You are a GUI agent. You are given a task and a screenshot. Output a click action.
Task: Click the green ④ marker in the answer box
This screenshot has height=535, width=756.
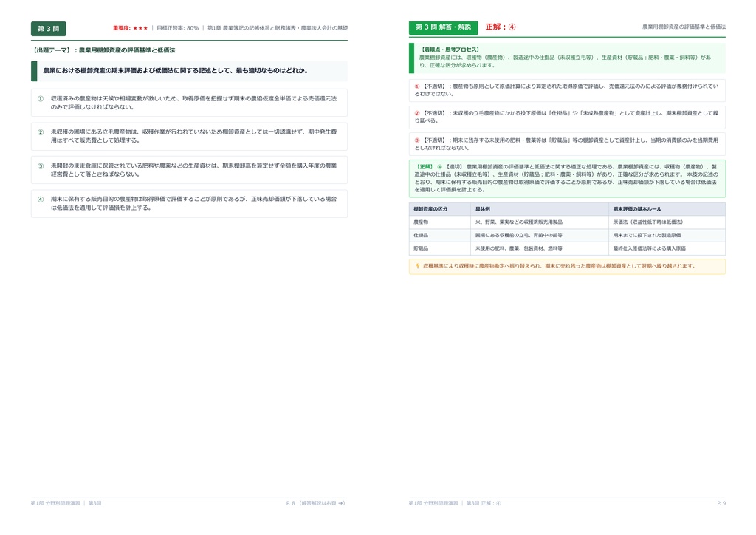(x=440, y=167)
